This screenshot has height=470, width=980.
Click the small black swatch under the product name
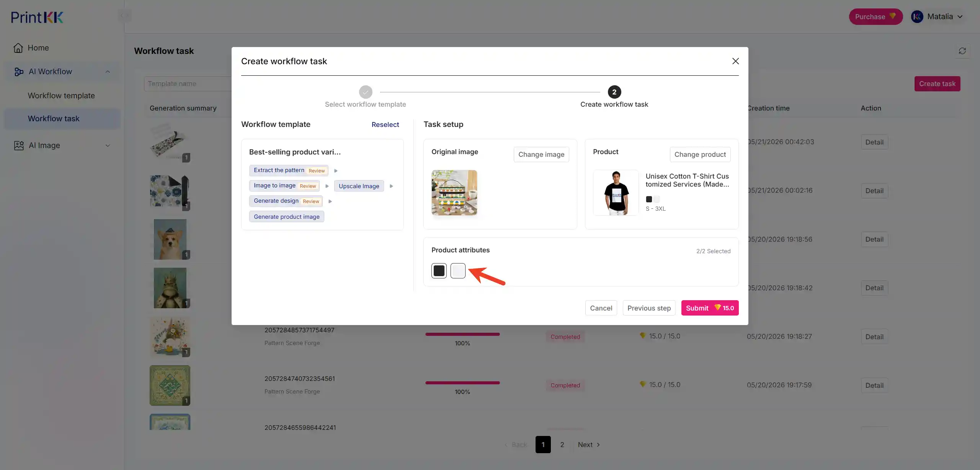(x=649, y=199)
